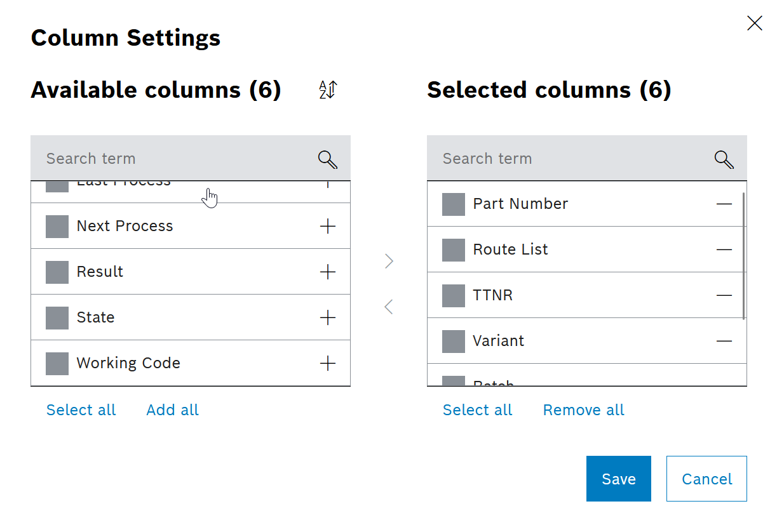Check the Working Code checkbox
This screenshot has width=777, height=532.
[x=57, y=363]
